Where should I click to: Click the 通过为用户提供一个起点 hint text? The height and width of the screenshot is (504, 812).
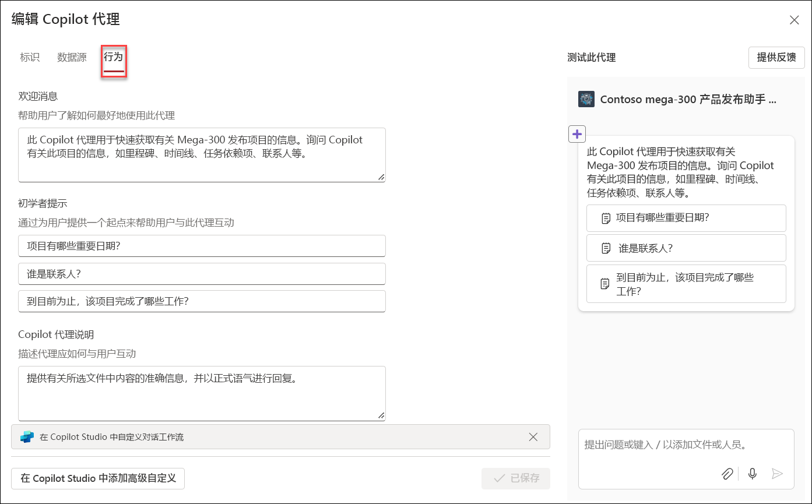click(x=126, y=223)
